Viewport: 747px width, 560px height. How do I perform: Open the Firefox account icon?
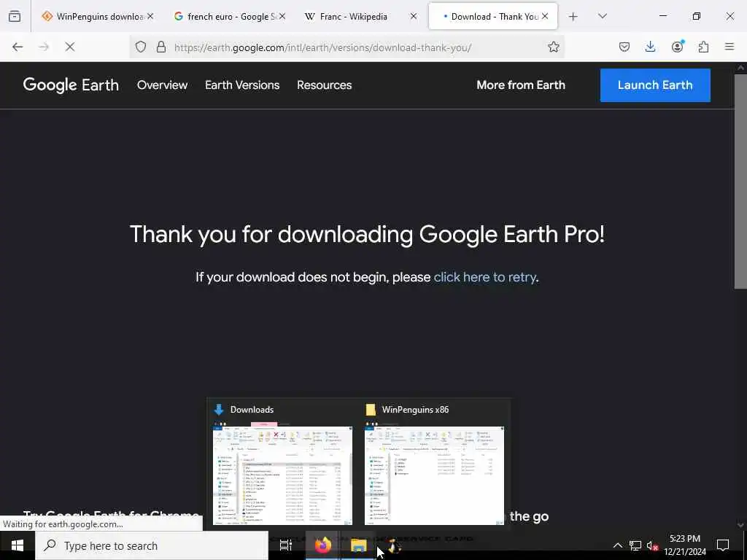click(x=677, y=47)
